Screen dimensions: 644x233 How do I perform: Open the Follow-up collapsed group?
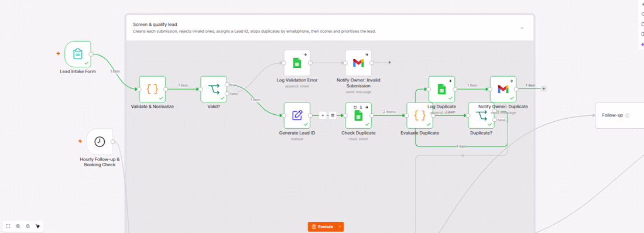pyautogui.click(x=620, y=115)
